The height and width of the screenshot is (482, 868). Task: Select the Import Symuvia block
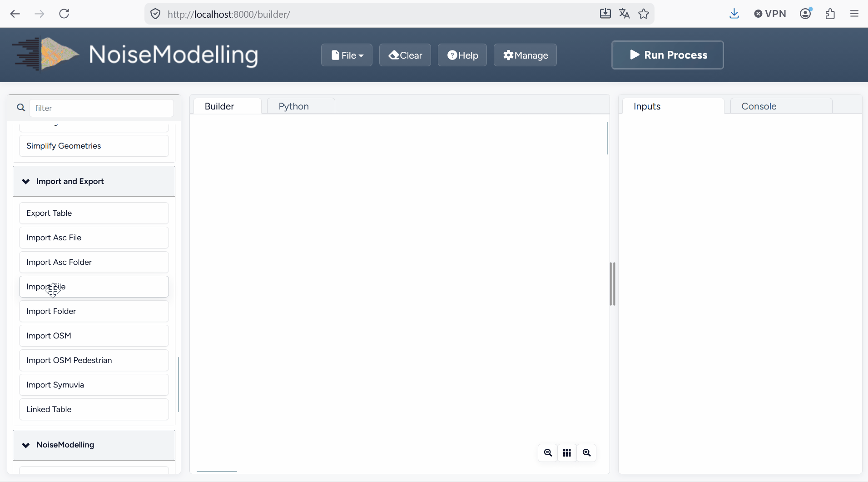tap(94, 385)
